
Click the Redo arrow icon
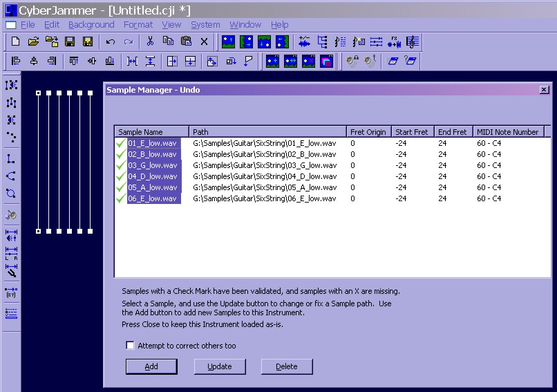click(x=129, y=41)
